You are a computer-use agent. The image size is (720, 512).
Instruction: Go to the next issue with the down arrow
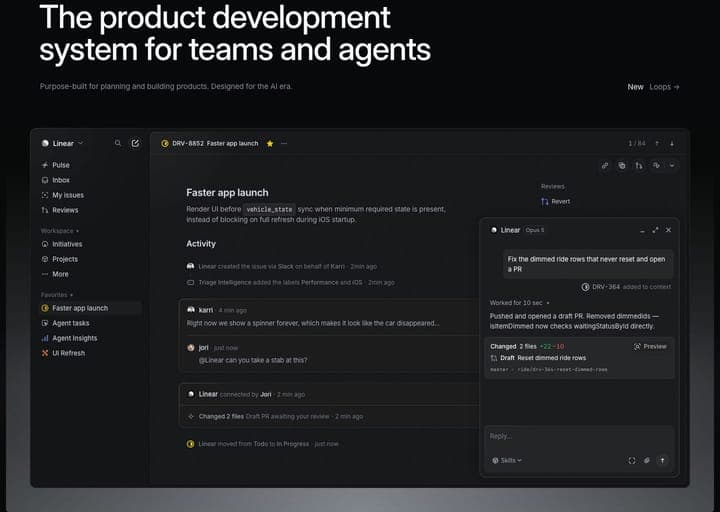tap(672, 144)
